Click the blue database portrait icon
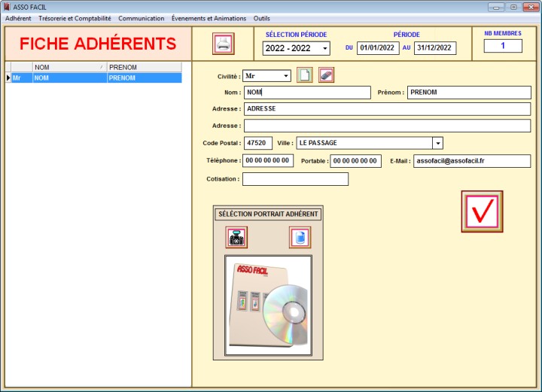Image resolution: width=542 pixels, height=392 pixels. [300, 238]
